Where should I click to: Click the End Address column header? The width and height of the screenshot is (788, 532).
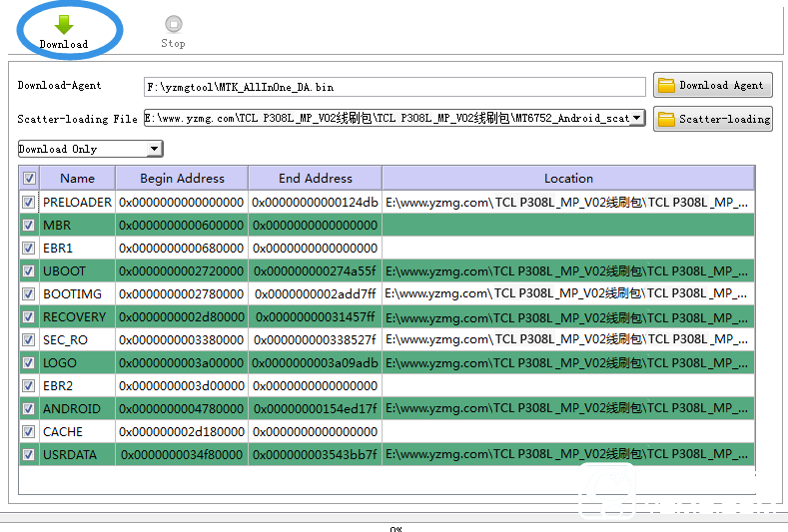(315, 179)
